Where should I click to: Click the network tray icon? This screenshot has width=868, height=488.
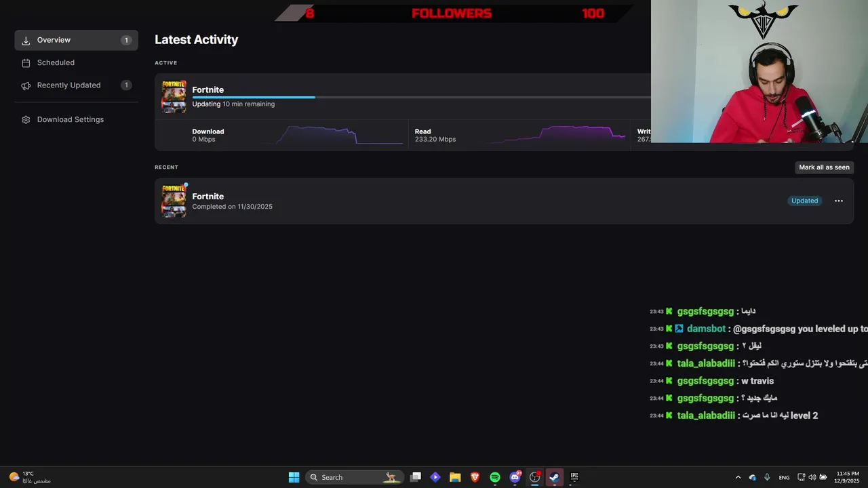(x=801, y=477)
